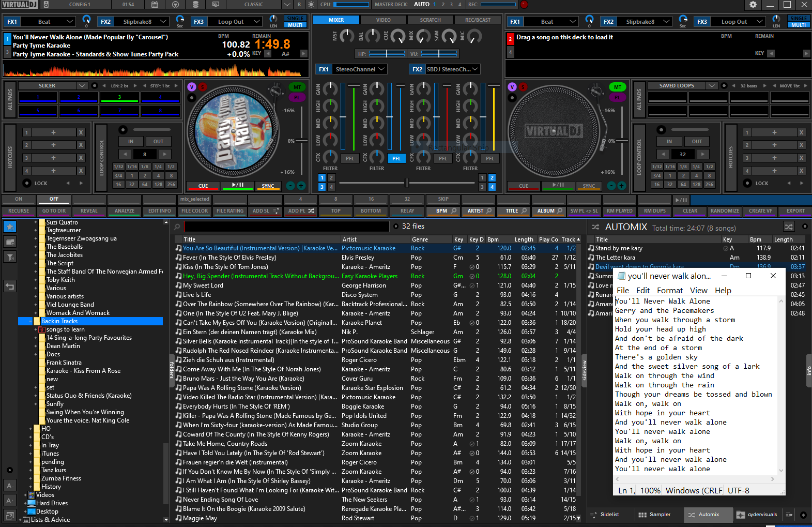
Task: Click the ARTIST search button
Action: click(479, 211)
